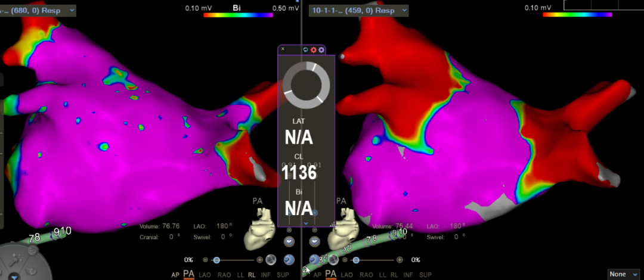Click the blue triangle at radial menu center
The height and width of the screenshot is (280, 644).
pos(15,277)
